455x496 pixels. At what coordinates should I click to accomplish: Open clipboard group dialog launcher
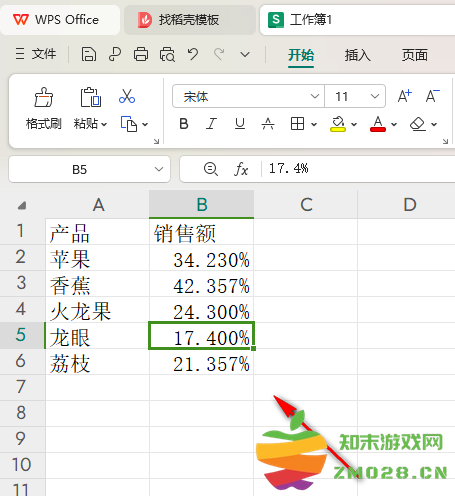tap(156, 141)
